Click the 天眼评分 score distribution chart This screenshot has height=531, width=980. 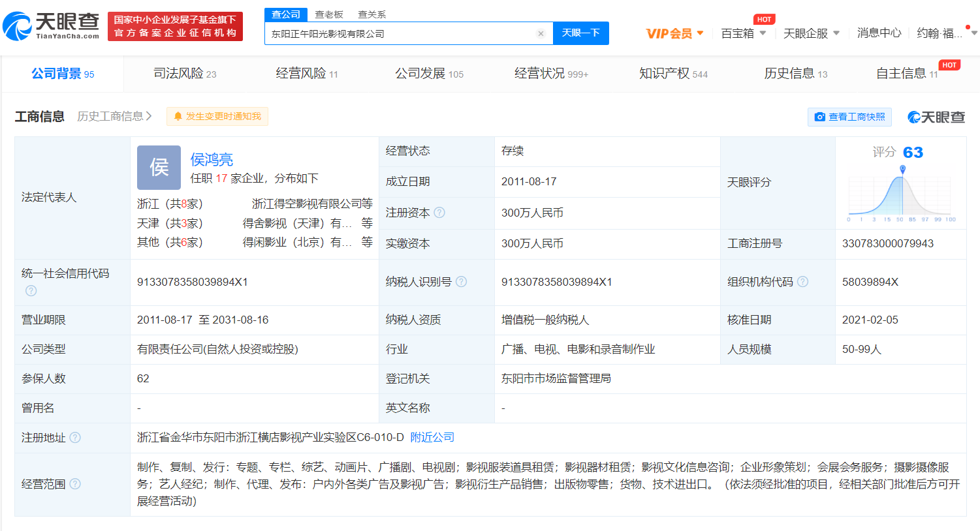(901, 194)
